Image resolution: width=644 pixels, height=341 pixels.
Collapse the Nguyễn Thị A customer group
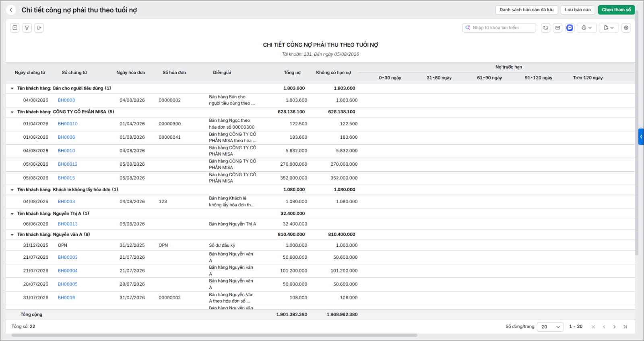[12, 214]
